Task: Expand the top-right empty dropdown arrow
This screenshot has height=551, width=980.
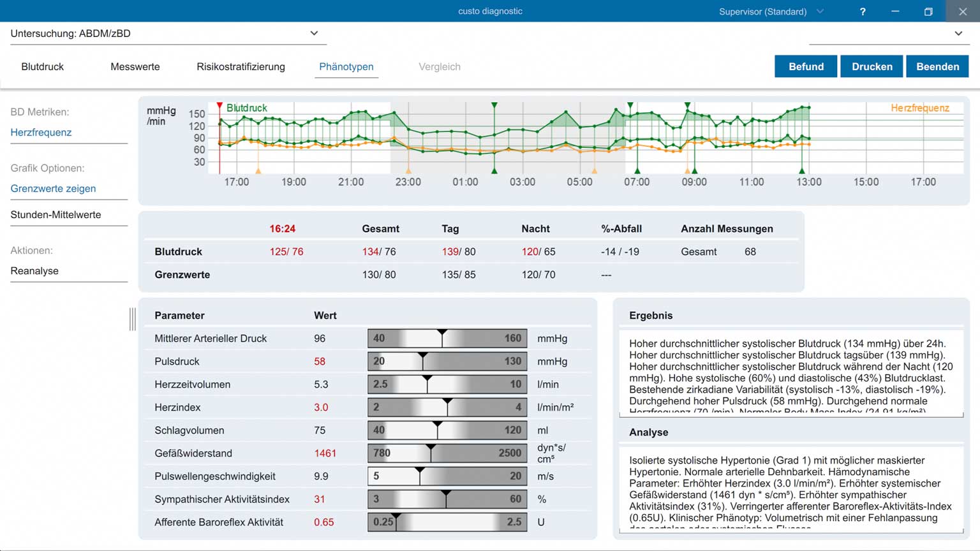Action: pos(958,33)
